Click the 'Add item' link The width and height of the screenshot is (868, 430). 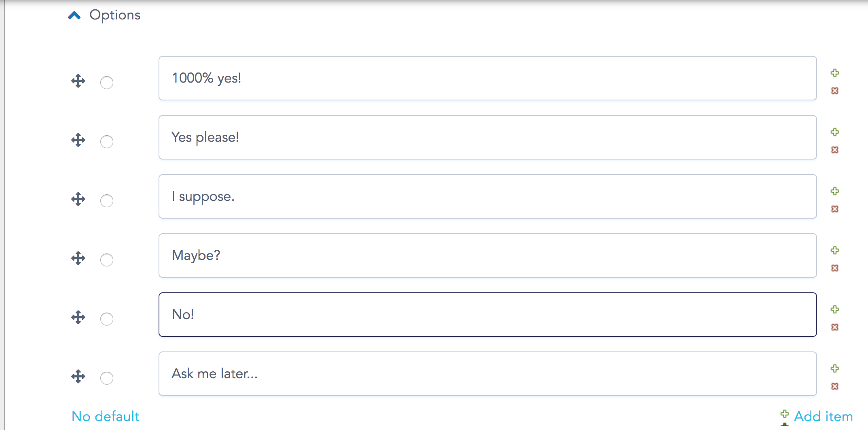[x=817, y=416]
